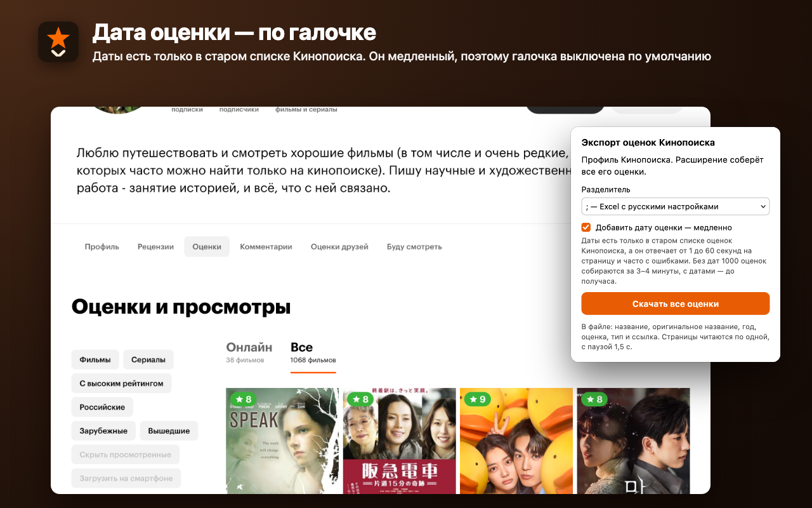Click the подписчики link under profile

[239, 109]
